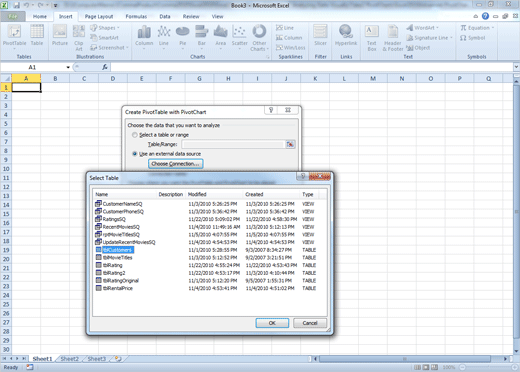Click the PivotTable icon in ribbon
Image resolution: width=520 pixels, height=372 pixels.
(14, 36)
